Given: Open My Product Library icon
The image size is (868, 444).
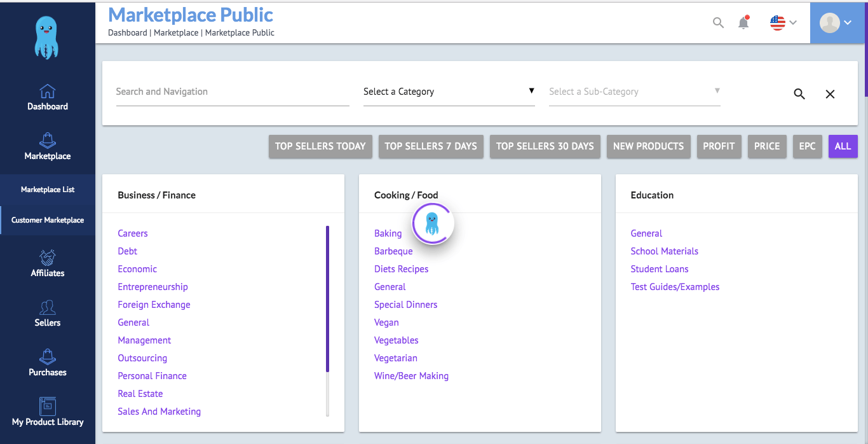Looking at the screenshot, I should [x=48, y=406].
